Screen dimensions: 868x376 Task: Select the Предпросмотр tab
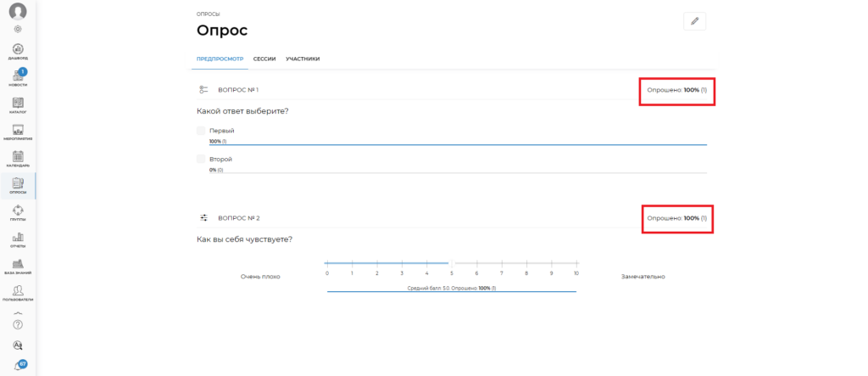(x=220, y=59)
